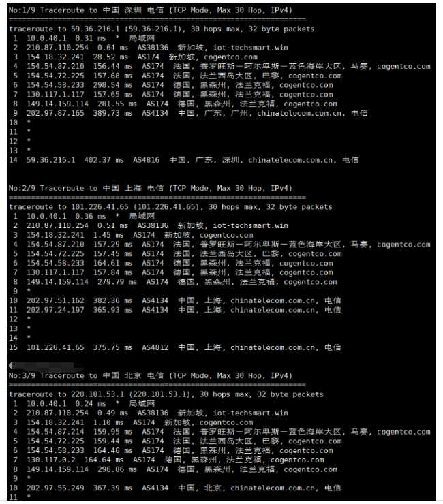Click the blurred redacted text above No:3/9

tap(46, 366)
